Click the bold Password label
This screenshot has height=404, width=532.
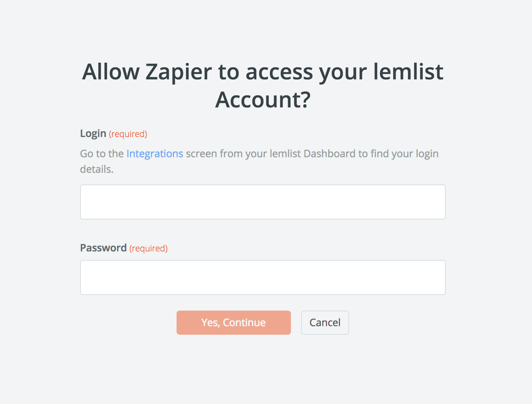point(103,248)
